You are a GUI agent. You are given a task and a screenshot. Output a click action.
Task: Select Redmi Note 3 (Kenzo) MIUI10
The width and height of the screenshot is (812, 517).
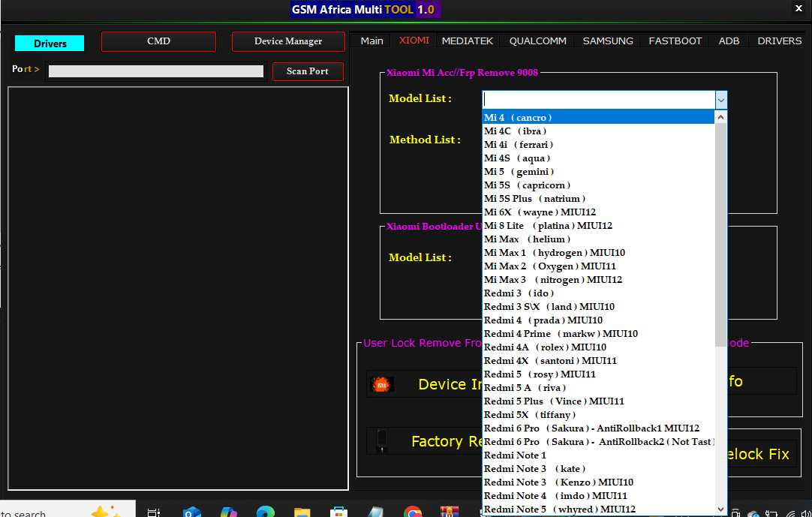tap(558, 482)
